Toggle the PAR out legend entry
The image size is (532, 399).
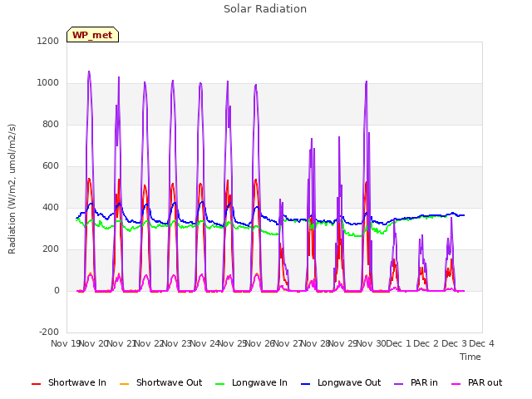(476, 382)
